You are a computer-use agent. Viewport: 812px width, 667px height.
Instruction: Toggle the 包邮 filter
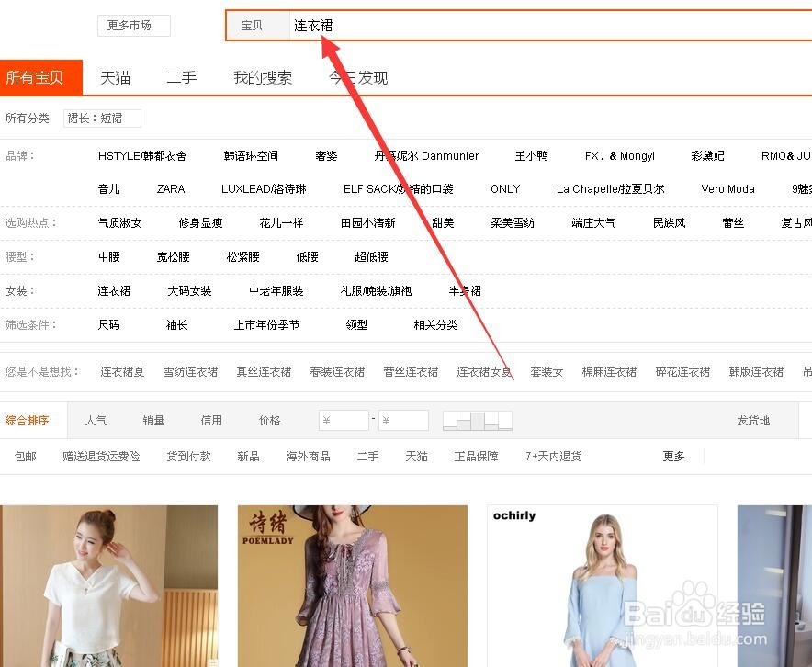coord(26,457)
